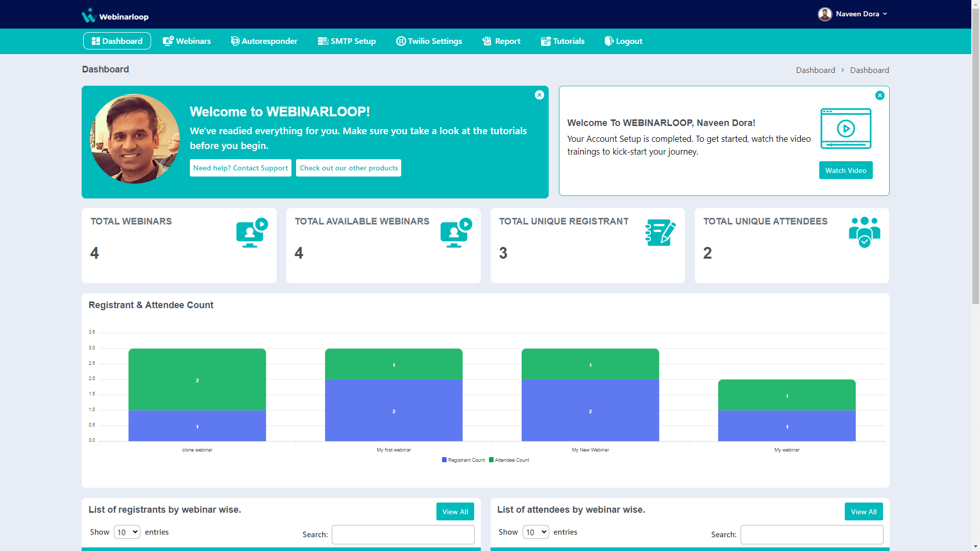This screenshot has width=980, height=551.
Task: Focus the registrants Search input field
Action: click(x=403, y=535)
